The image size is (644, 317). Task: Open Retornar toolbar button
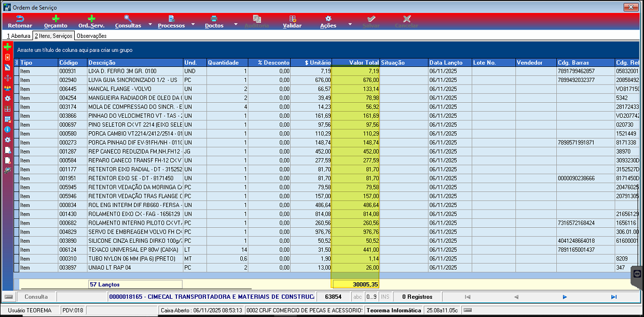(20, 21)
